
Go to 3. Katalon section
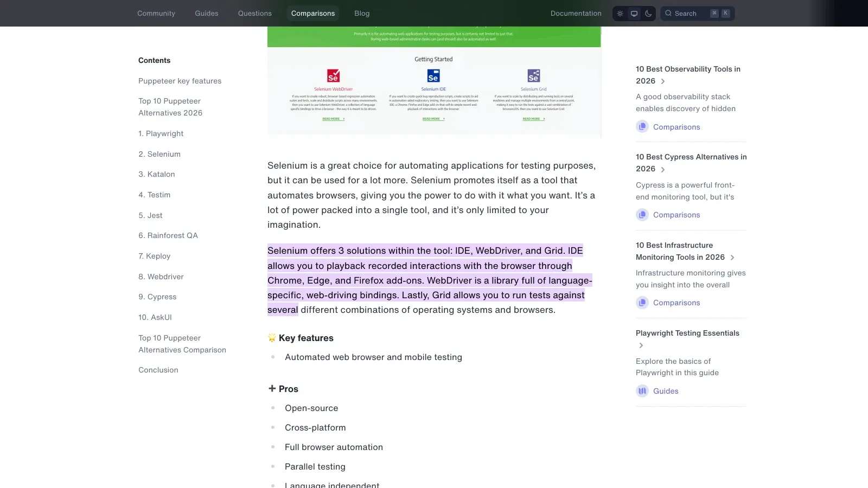coord(157,174)
